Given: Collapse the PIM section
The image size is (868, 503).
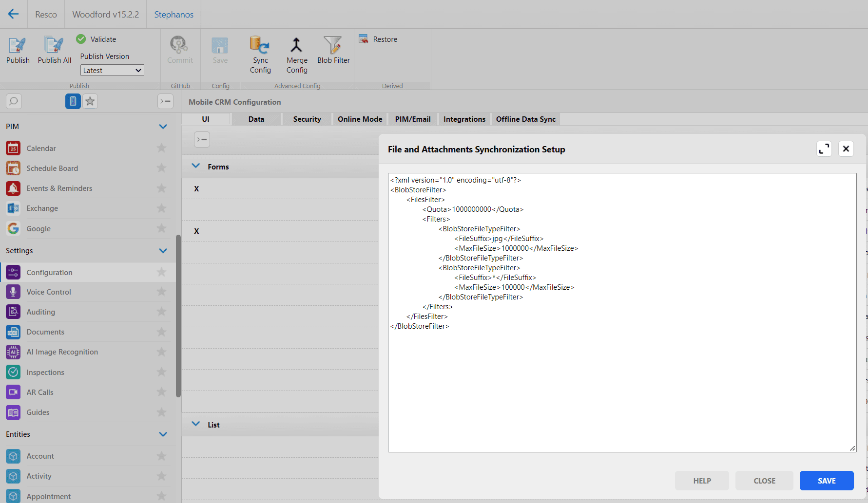Looking at the screenshot, I should (163, 127).
